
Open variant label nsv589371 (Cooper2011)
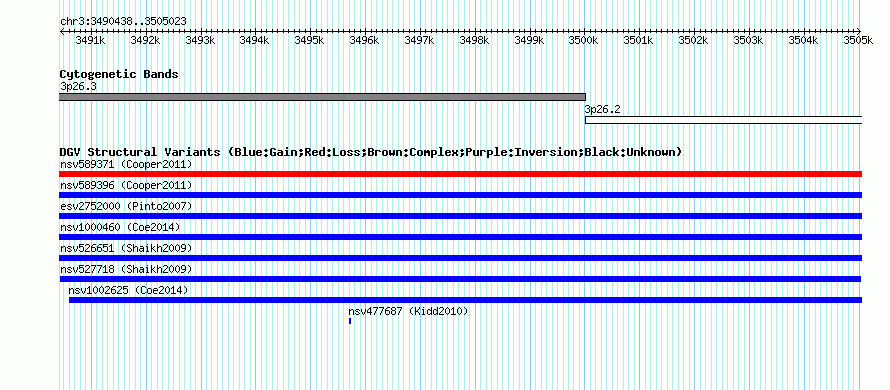coord(126,165)
